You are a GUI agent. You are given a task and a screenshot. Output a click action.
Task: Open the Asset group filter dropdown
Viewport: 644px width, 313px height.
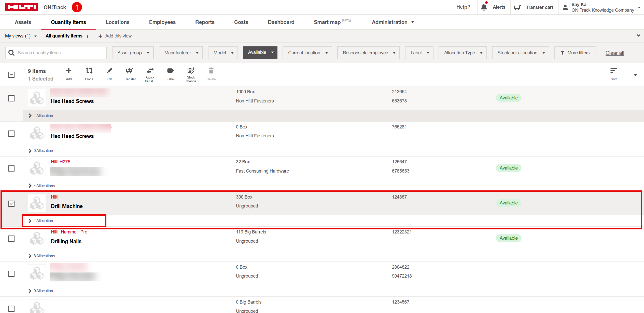coord(133,53)
